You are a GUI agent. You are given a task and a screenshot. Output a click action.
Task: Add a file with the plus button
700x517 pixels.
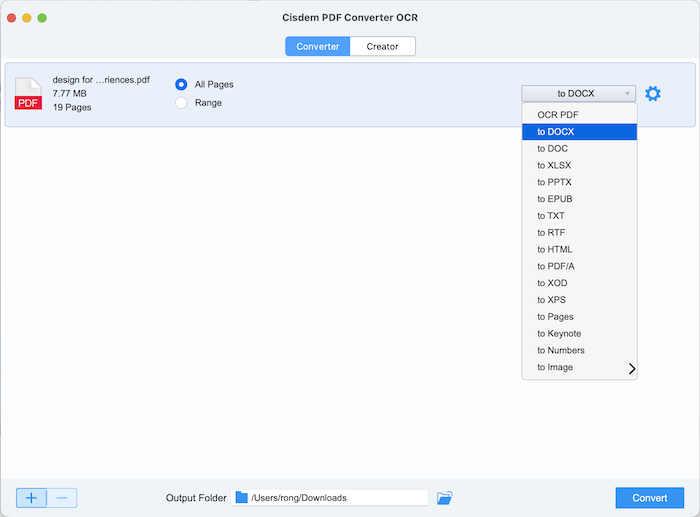coord(31,498)
